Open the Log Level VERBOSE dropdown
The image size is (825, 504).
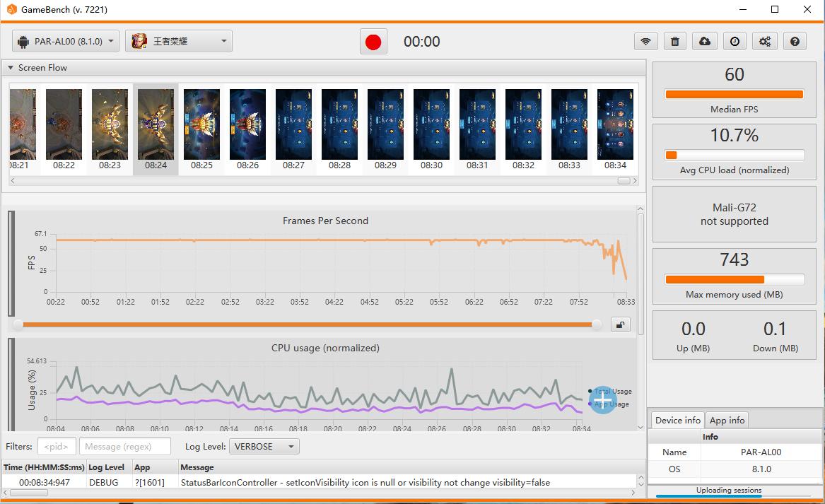pos(264,447)
